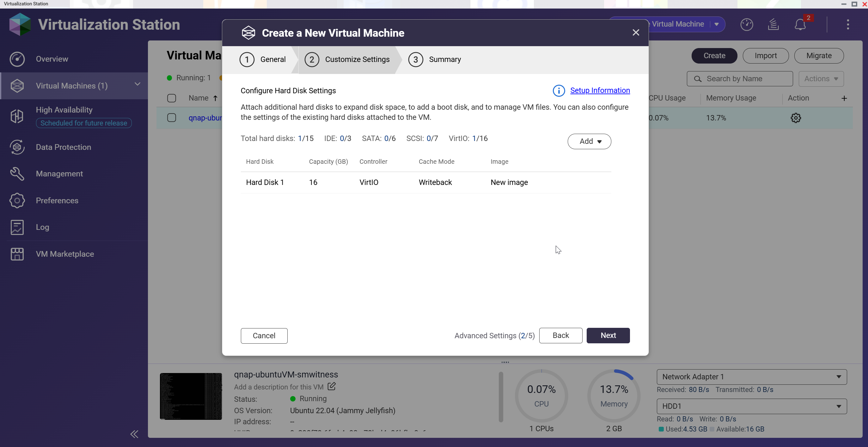The height and width of the screenshot is (447, 868).
Task: Toggle the qnap-ubuntu VM row checkbox
Action: pyautogui.click(x=172, y=118)
